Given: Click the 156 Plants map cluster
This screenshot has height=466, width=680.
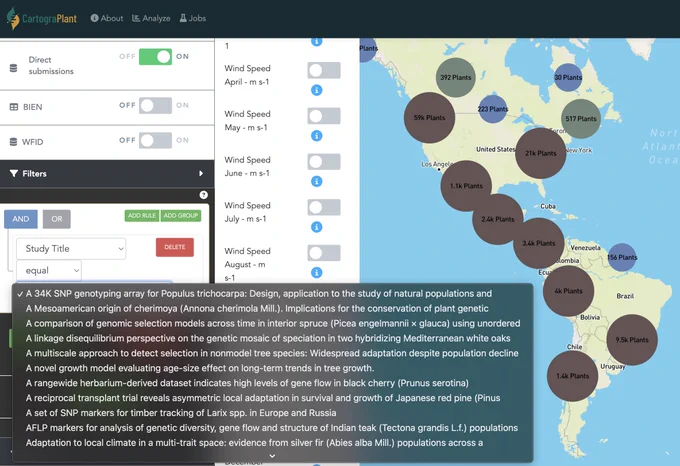Looking at the screenshot, I should [622, 257].
